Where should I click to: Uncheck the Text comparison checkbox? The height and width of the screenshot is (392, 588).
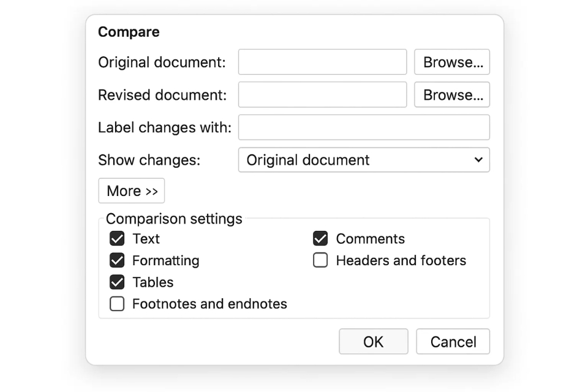pos(117,238)
